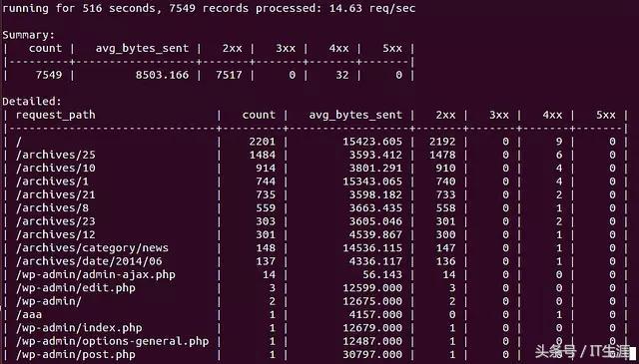The height and width of the screenshot is (364, 639).
Task: Click the "request_path" column header
Action: pos(56,116)
